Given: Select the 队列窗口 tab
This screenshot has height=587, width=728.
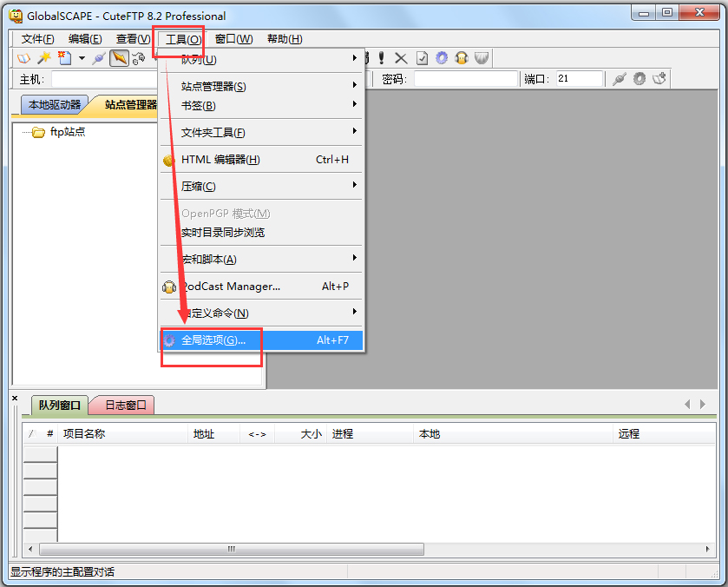Looking at the screenshot, I should click(59, 406).
